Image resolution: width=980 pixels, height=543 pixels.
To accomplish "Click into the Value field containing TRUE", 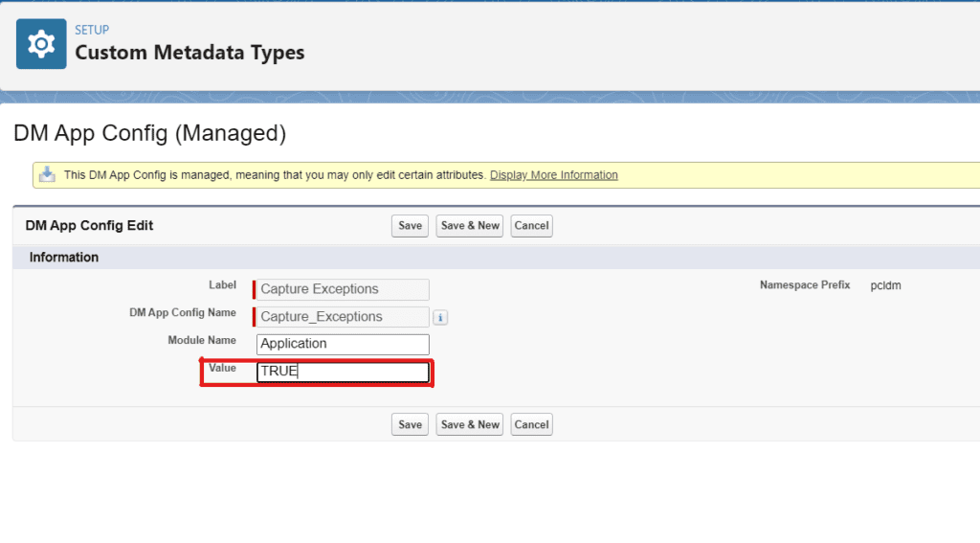I will click(343, 372).
